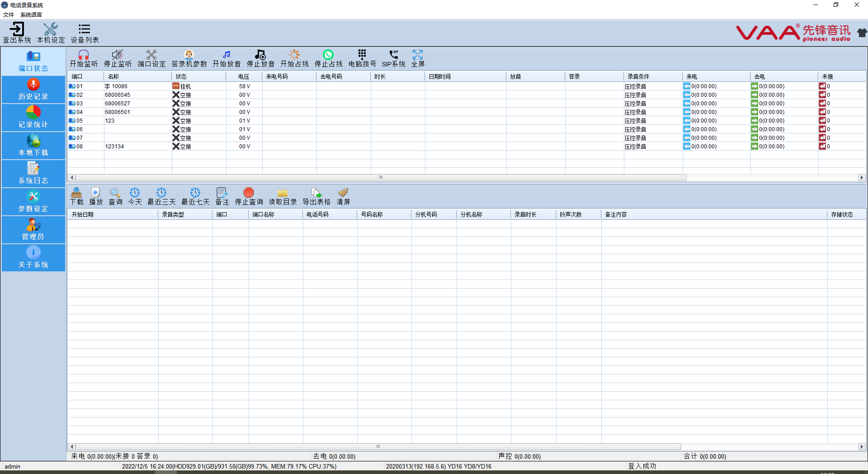
Task: Open 答录机参数 settings icon
Action: pos(189,55)
